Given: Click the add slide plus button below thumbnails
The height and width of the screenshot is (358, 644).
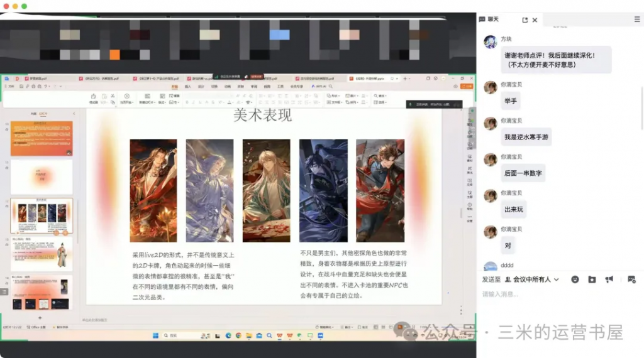Looking at the screenshot, I should pyautogui.click(x=40, y=317).
